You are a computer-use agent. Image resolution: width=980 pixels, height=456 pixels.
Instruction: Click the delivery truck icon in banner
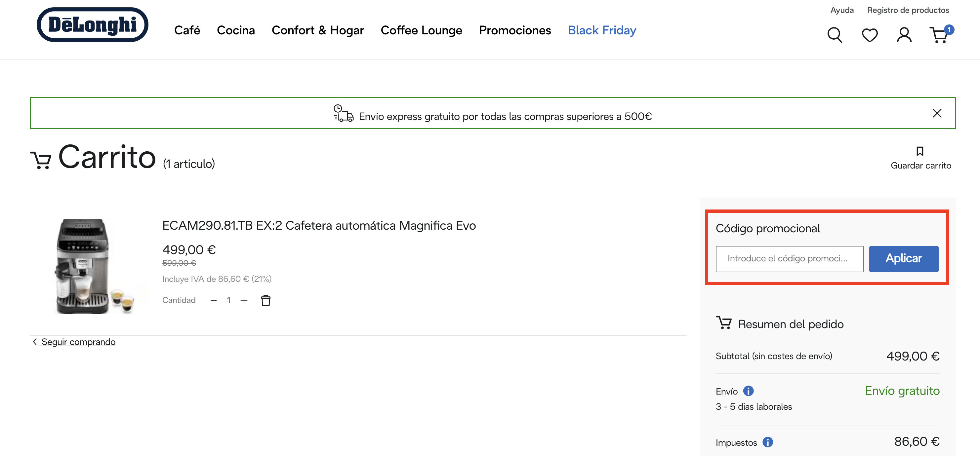click(x=343, y=113)
